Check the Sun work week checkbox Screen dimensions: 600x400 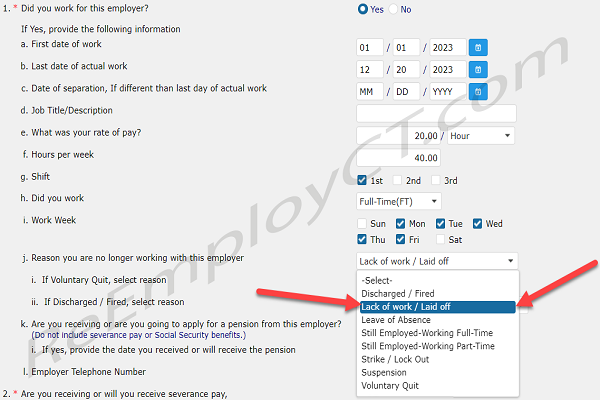click(x=363, y=224)
